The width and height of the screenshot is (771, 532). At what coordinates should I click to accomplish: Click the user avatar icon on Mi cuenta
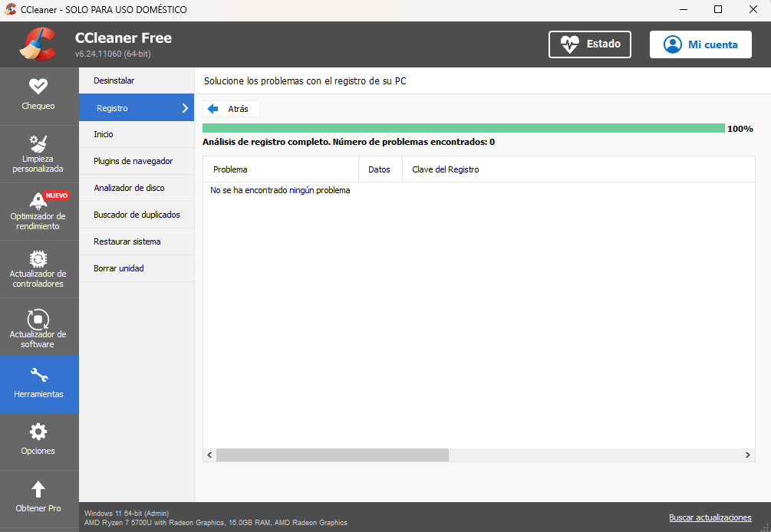click(x=672, y=44)
